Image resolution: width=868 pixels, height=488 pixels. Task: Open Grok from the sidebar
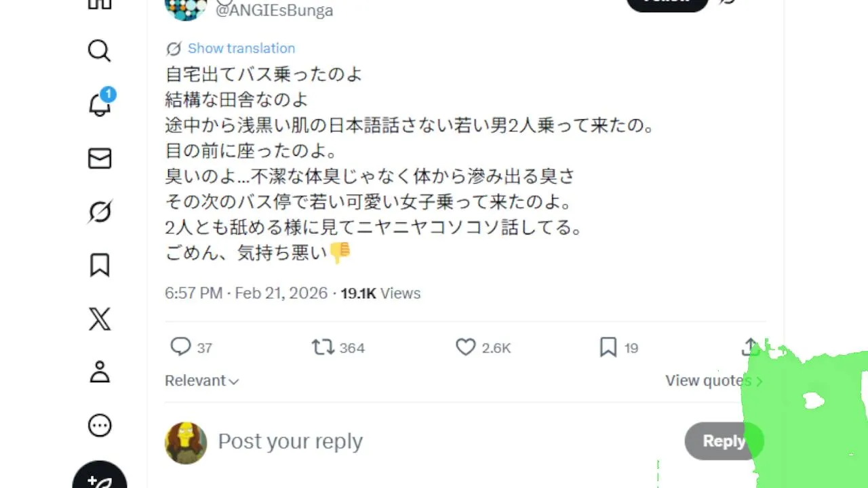100,212
